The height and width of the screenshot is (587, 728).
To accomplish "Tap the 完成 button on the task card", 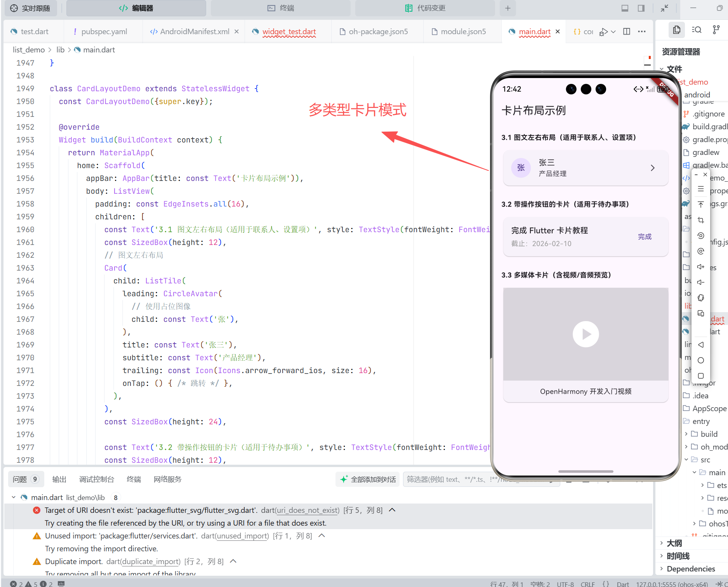I will 645,237.
